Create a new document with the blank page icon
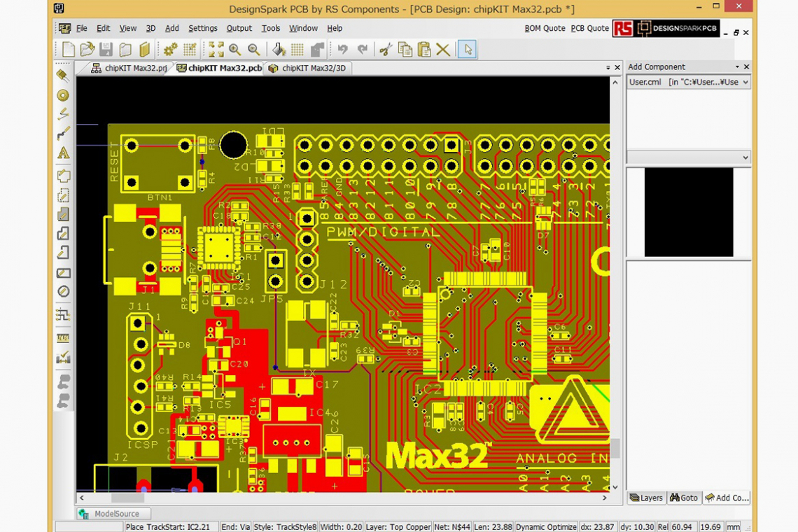798x532 pixels. pos(68,50)
